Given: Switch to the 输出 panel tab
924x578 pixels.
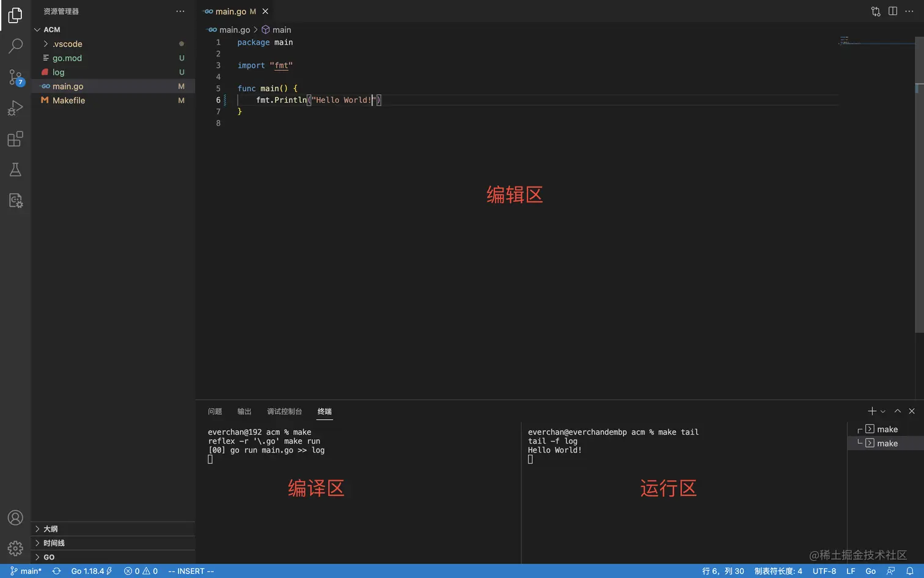Looking at the screenshot, I should coord(244,411).
